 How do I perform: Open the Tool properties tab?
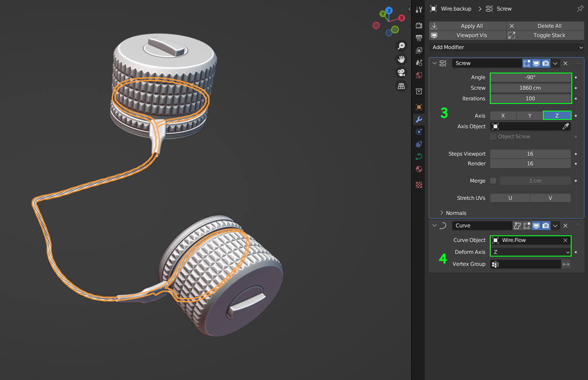pos(419,10)
